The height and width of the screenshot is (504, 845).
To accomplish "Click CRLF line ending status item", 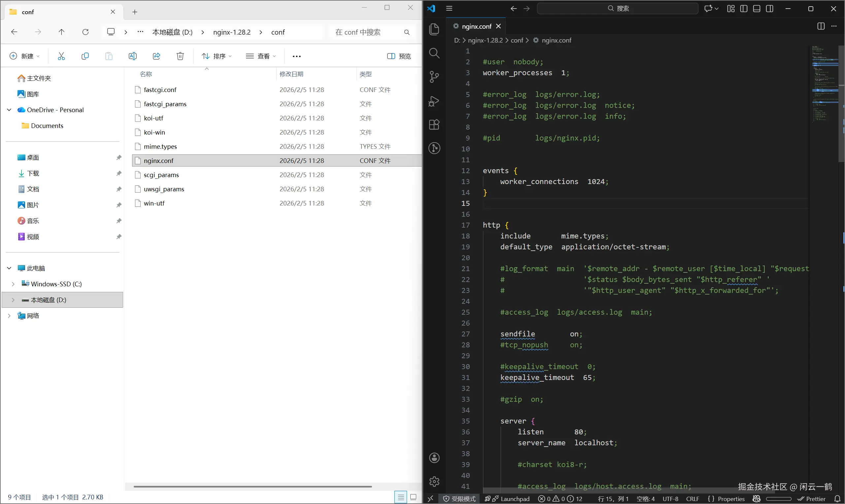I will pyautogui.click(x=693, y=499).
